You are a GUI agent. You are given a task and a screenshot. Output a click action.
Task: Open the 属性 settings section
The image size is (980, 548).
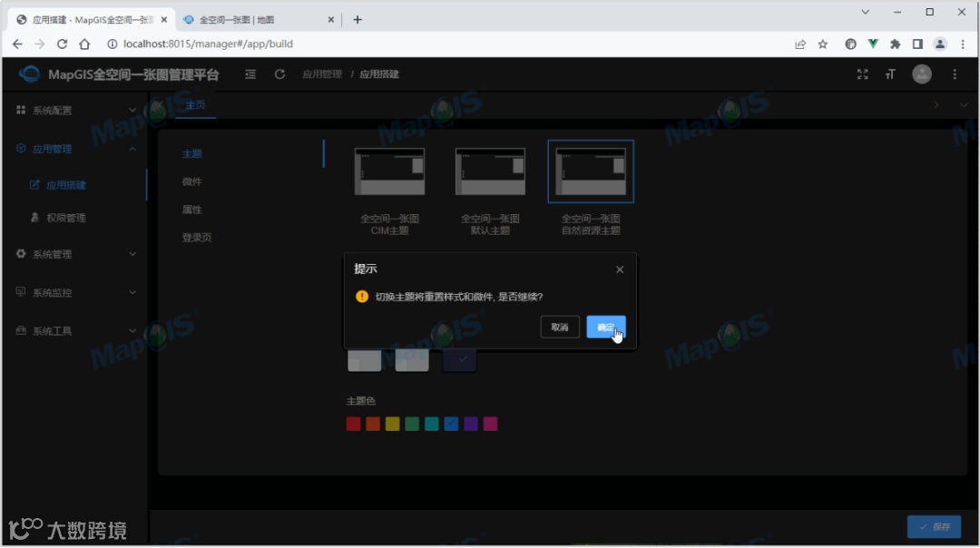point(191,210)
